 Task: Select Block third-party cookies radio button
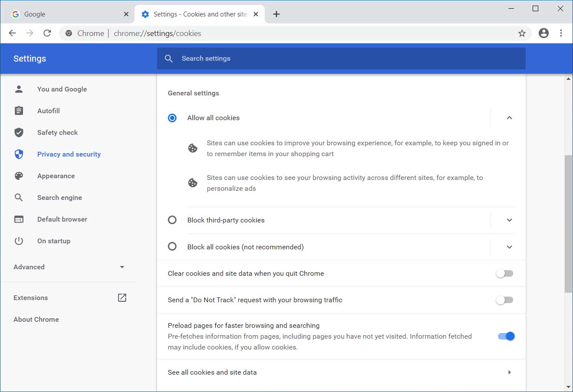[172, 220]
